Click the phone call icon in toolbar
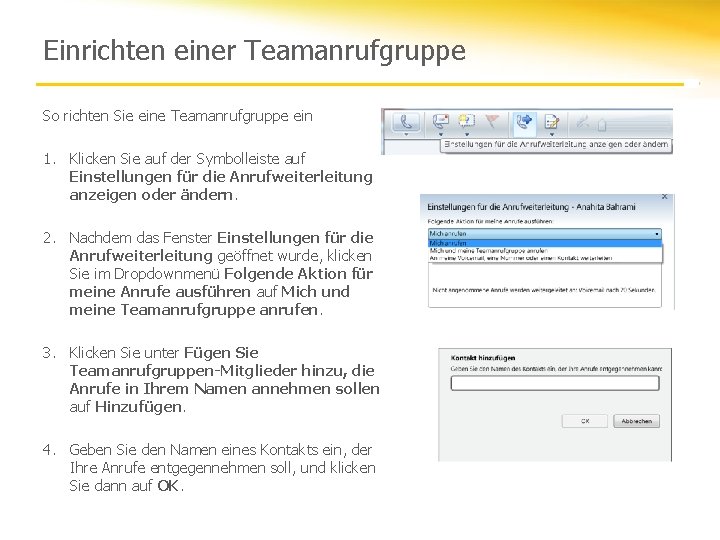Image resolution: width=720 pixels, height=540 pixels. coord(406,122)
